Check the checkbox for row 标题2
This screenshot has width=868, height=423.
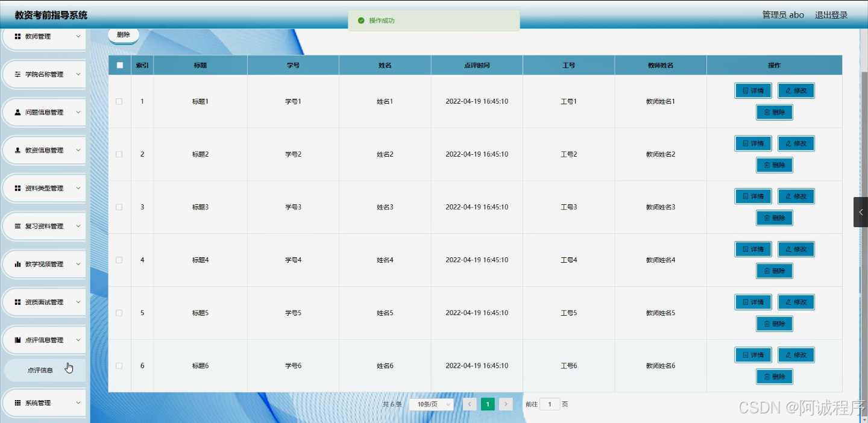119,154
